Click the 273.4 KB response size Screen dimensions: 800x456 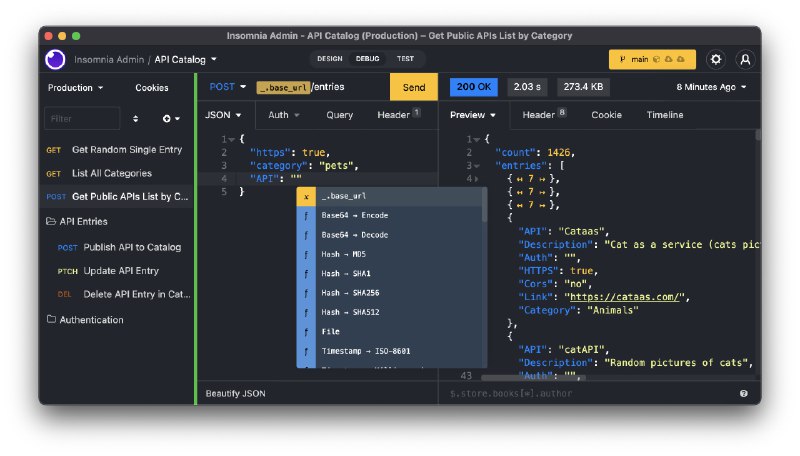click(583, 87)
